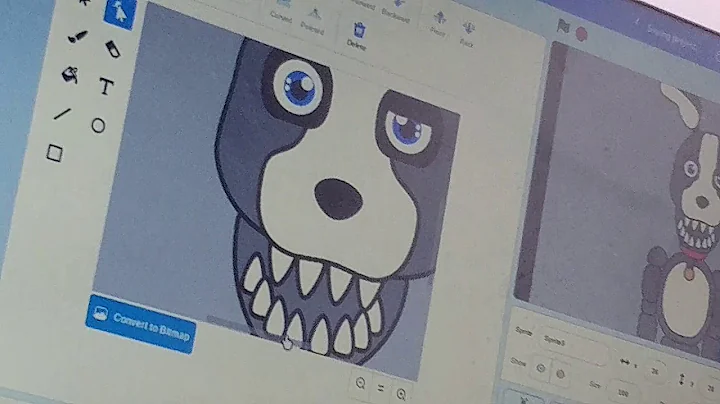This screenshot has height=404, width=720.
Task: Edit the sprite x position field
Action: point(656,371)
